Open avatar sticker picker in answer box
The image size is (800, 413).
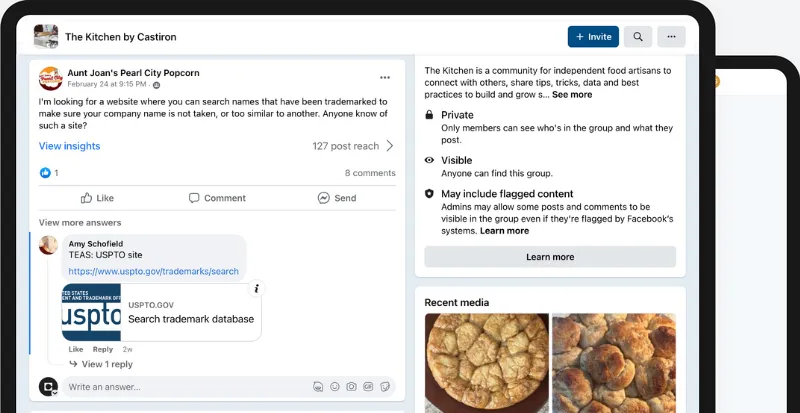click(x=318, y=387)
